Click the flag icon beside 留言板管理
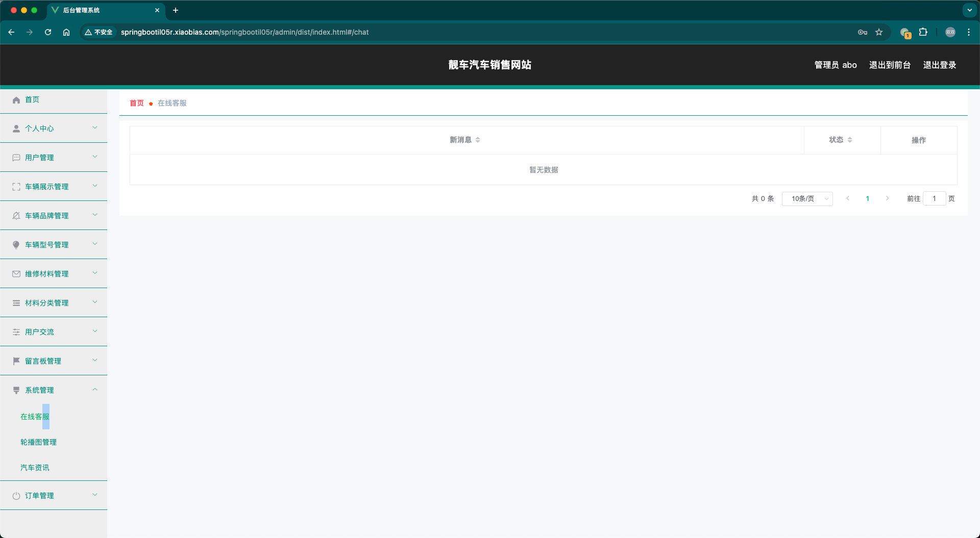Screen dimensions: 980x538 coord(16,361)
